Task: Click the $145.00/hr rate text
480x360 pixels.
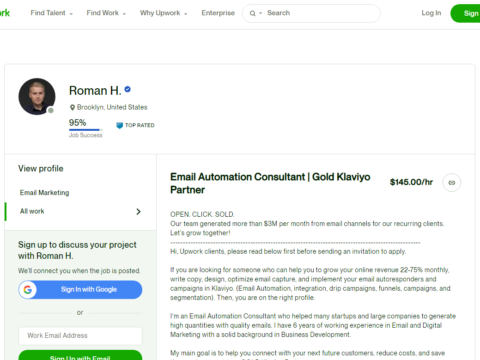Action: coord(411,182)
